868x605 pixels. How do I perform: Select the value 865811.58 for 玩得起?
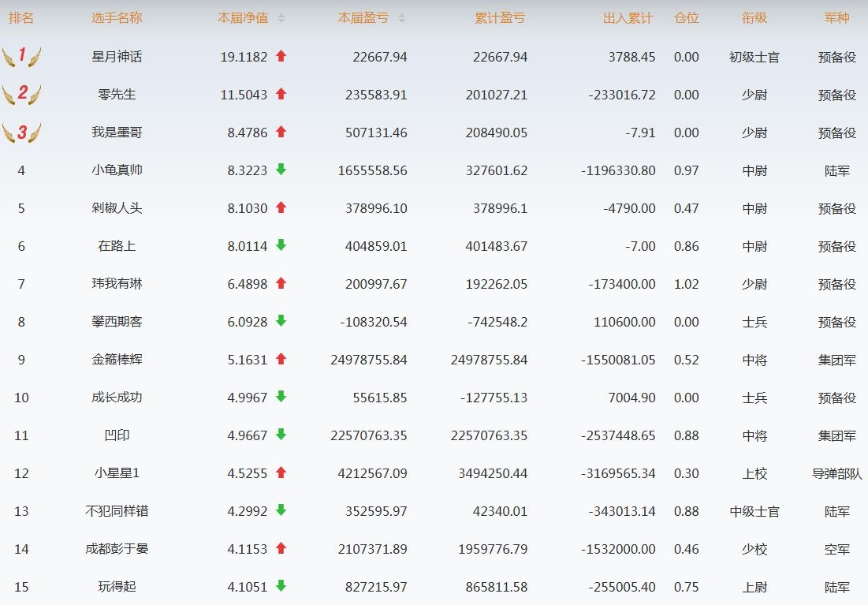coord(497,587)
